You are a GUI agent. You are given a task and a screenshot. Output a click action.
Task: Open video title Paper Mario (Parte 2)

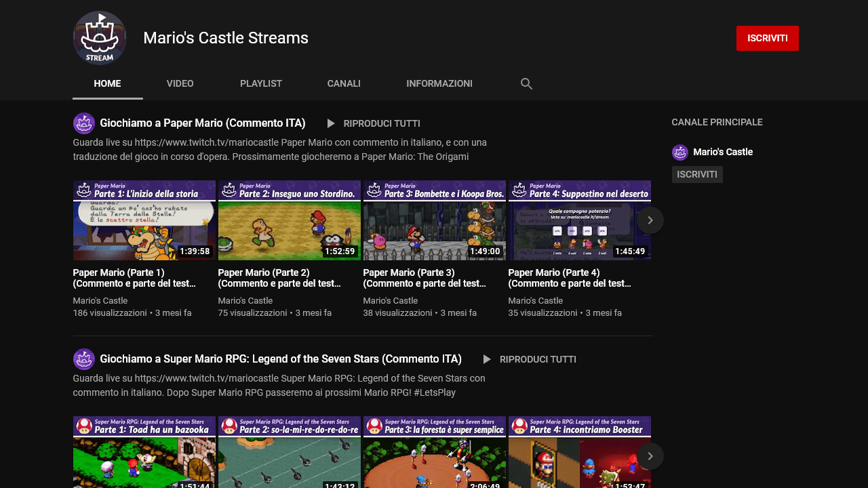tap(279, 278)
